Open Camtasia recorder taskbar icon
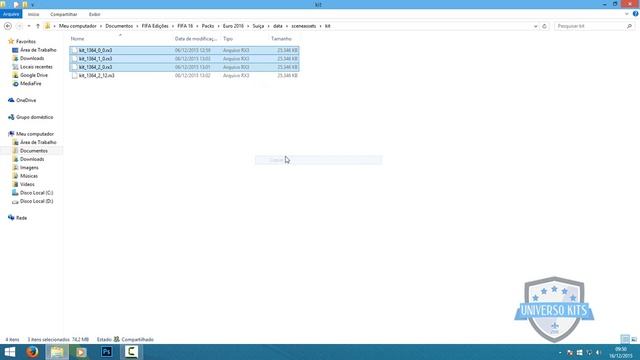This screenshot has height=360, width=640. (131, 352)
